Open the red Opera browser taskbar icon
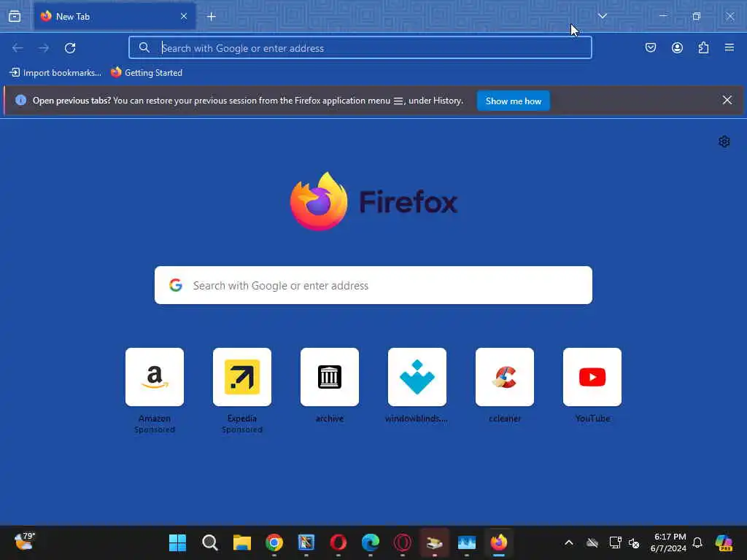 [338, 542]
